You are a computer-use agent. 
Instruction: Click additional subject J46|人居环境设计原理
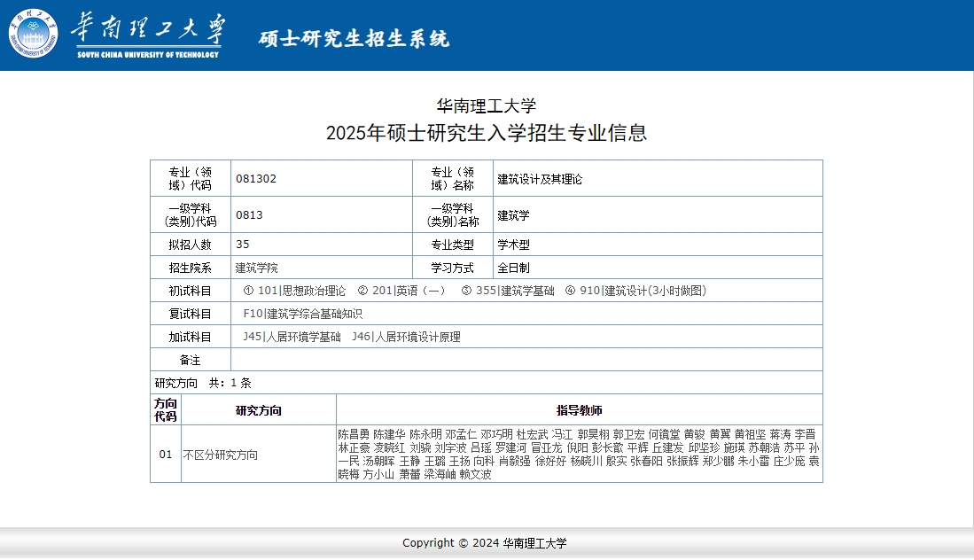click(x=406, y=337)
